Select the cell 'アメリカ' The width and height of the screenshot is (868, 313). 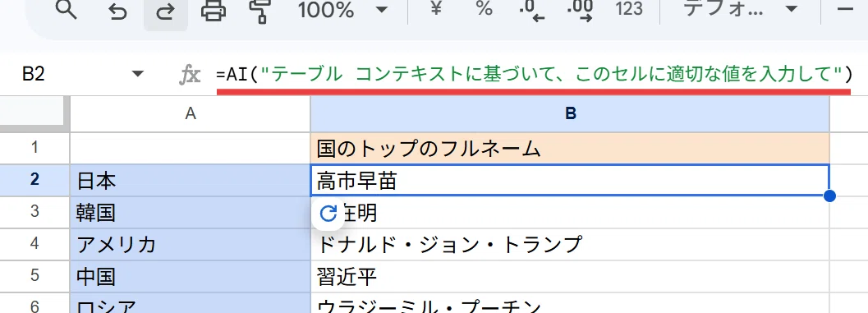[x=191, y=244]
